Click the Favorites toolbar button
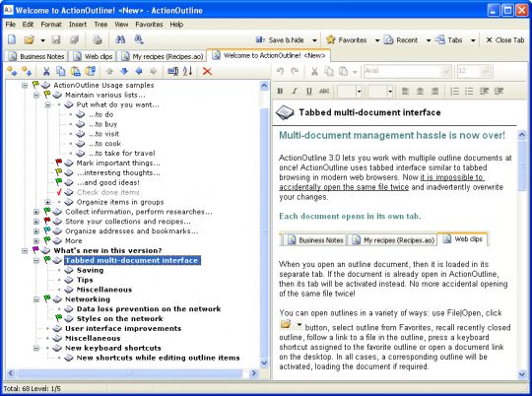Screen dimensions: 532x396 click(347, 40)
